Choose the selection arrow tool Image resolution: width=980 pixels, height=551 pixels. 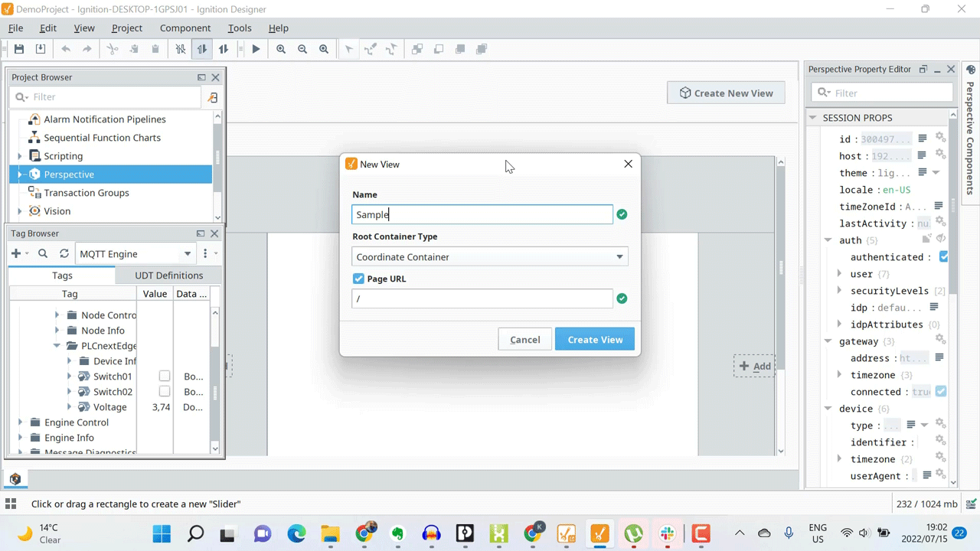point(349,49)
